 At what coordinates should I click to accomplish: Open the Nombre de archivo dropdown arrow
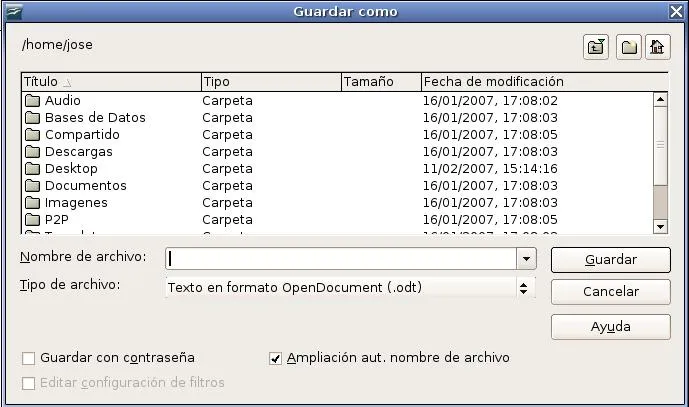coord(527,258)
